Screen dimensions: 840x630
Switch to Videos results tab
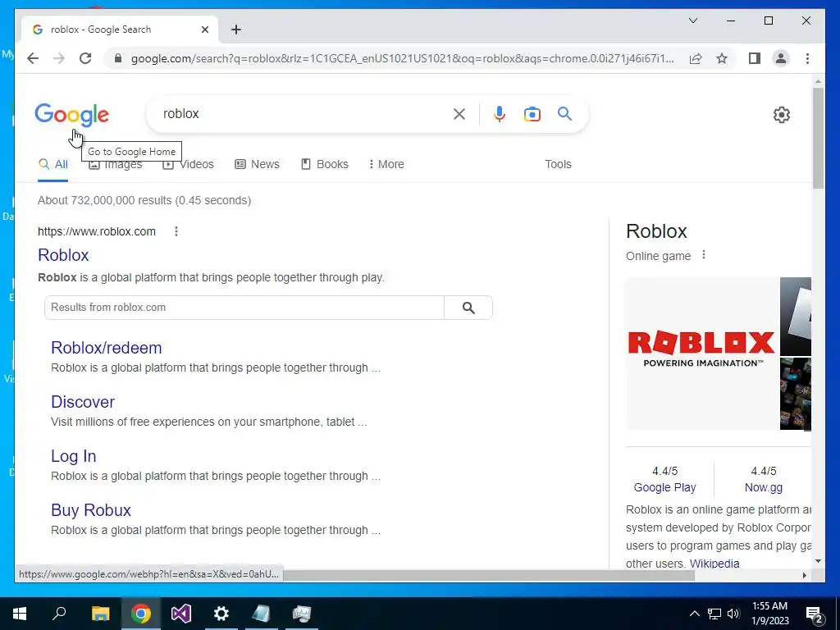[x=188, y=164]
